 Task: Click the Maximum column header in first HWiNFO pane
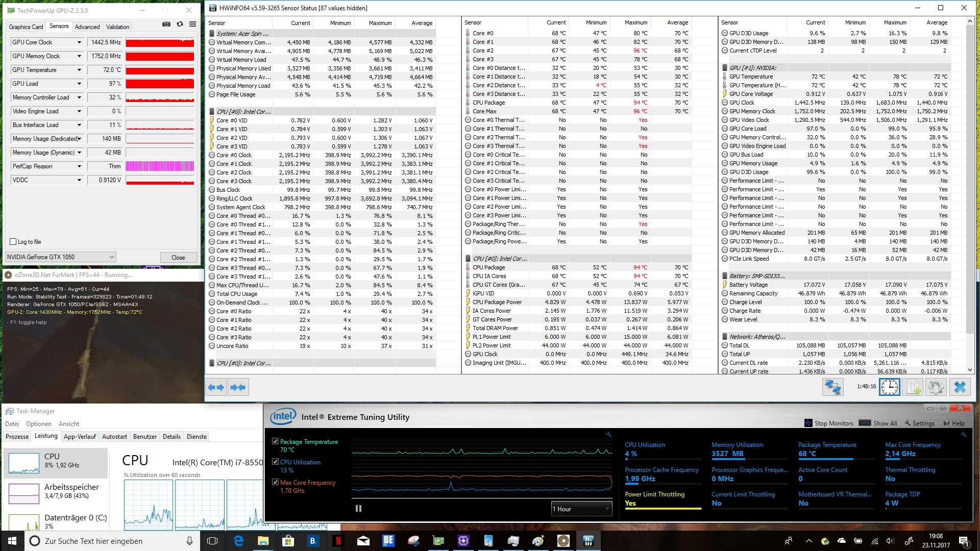[x=380, y=23]
